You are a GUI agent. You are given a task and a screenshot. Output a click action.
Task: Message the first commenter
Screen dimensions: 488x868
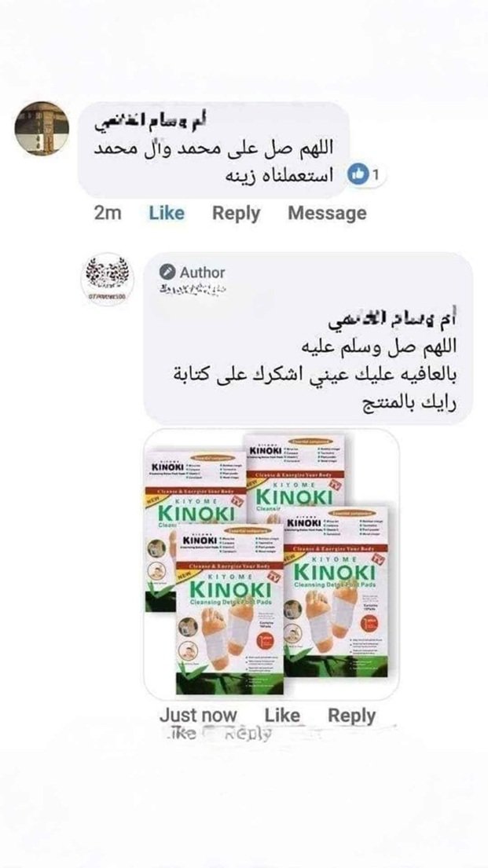pos(327,213)
